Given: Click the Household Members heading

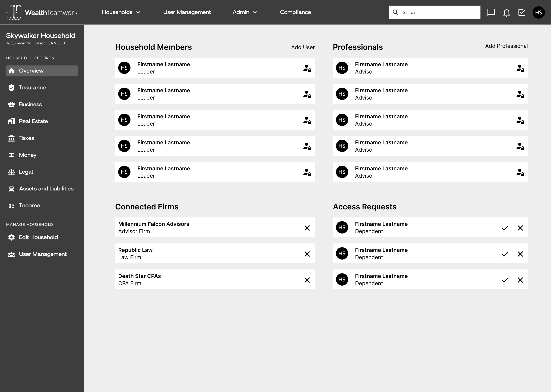Looking at the screenshot, I should coord(153,47).
